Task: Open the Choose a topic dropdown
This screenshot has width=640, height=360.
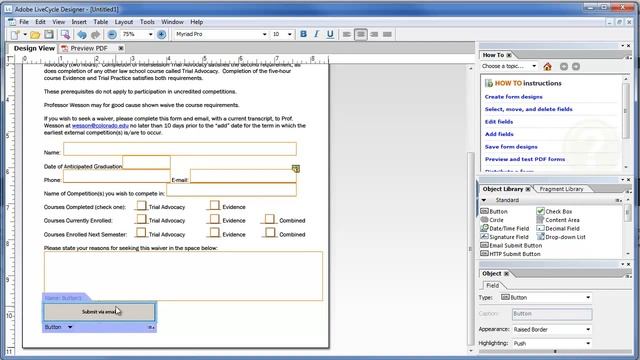Action: (x=534, y=66)
